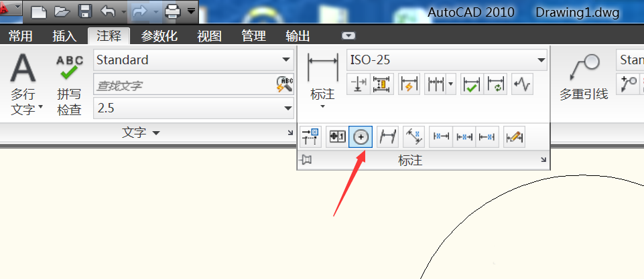Viewport: 644px width, 279px height.
Task: Click the Update dimension icon
Action: (x=496, y=84)
